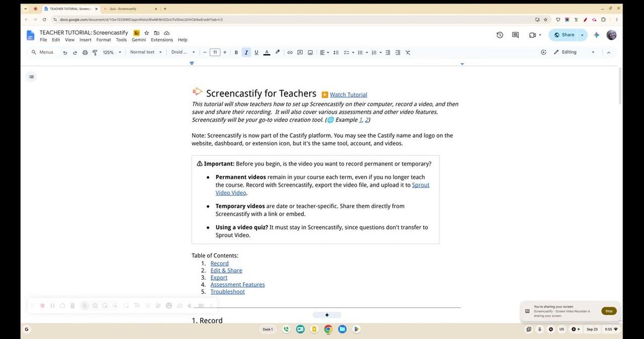Clear formatting on the selected text

pos(408,53)
